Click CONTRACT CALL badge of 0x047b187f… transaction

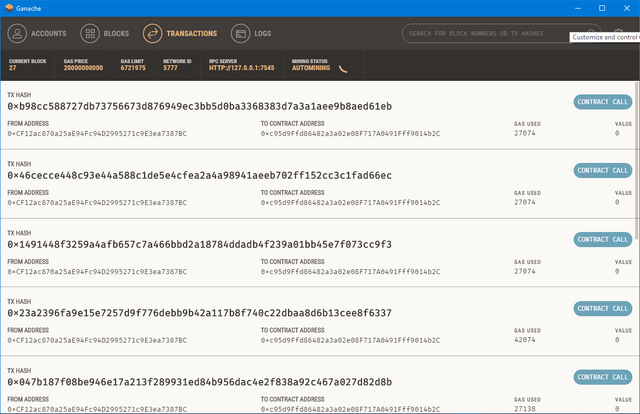602,377
